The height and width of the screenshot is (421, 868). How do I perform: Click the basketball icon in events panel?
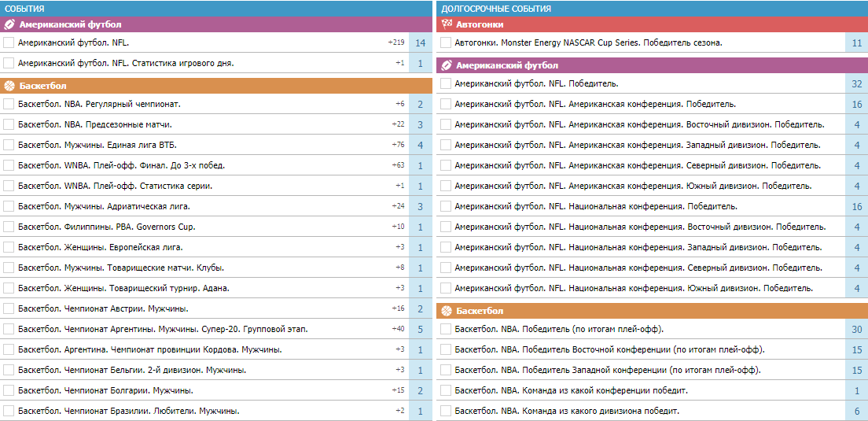coord(9,86)
